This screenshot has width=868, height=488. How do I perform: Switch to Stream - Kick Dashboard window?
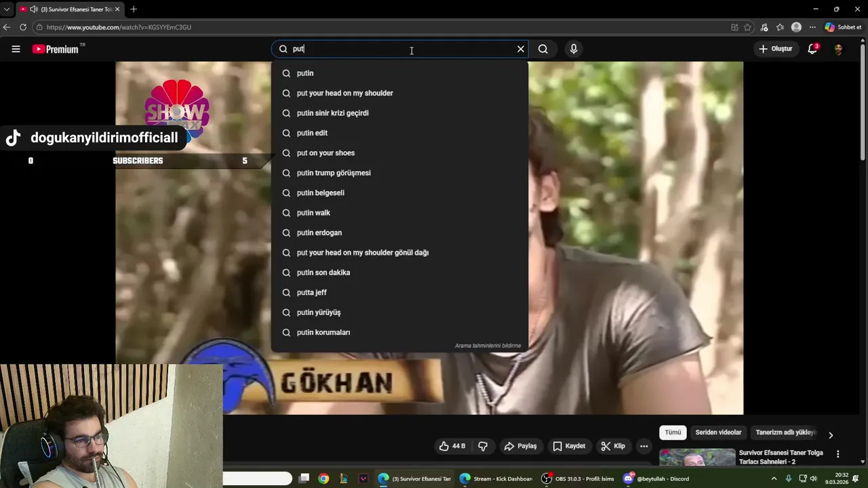pyautogui.click(x=496, y=479)
